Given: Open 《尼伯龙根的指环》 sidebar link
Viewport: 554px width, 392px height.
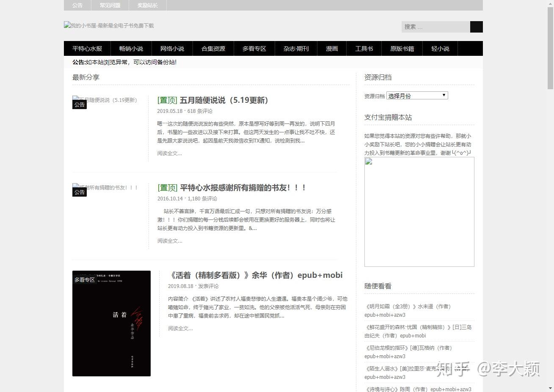Looking at the screenshot, I should coord(408,352).
